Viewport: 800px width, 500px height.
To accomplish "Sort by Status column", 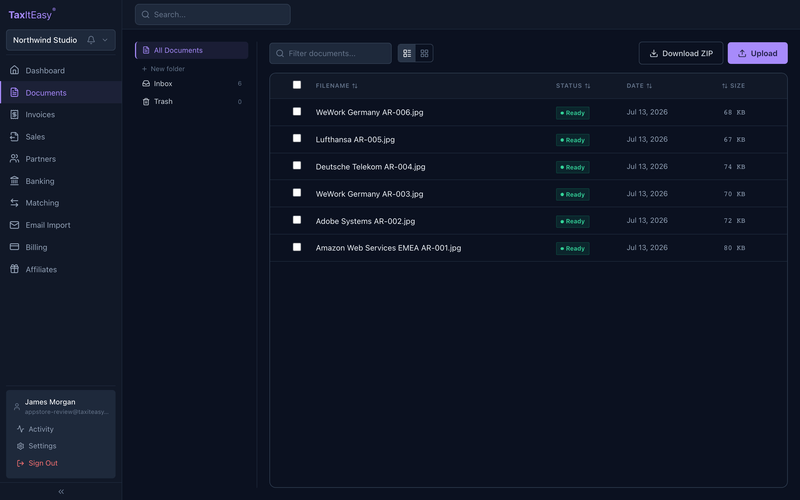I will 573,86.
